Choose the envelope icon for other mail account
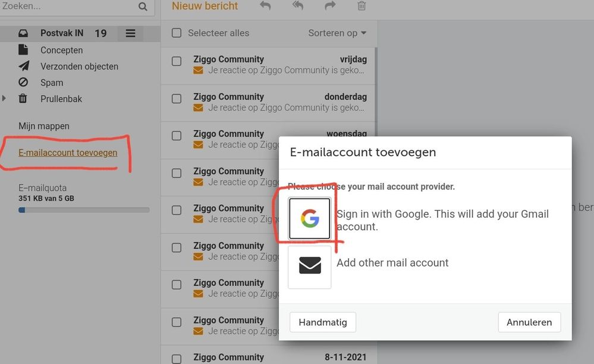 310,267
